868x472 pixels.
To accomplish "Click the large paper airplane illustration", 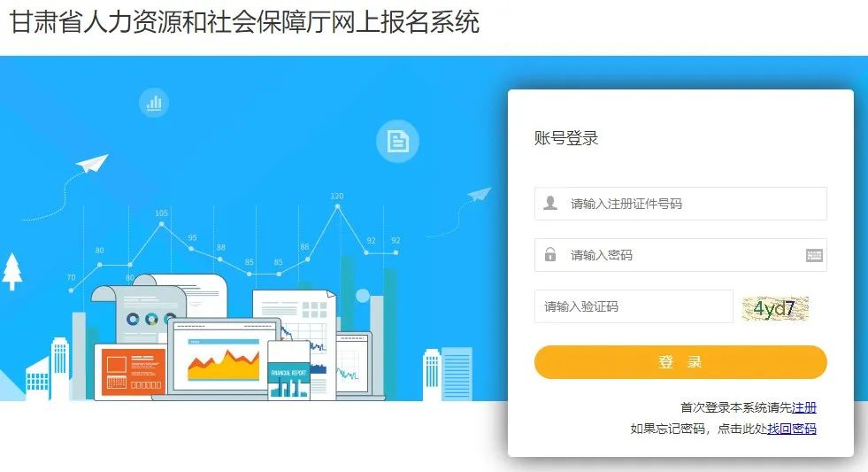I will coord(92,162).
